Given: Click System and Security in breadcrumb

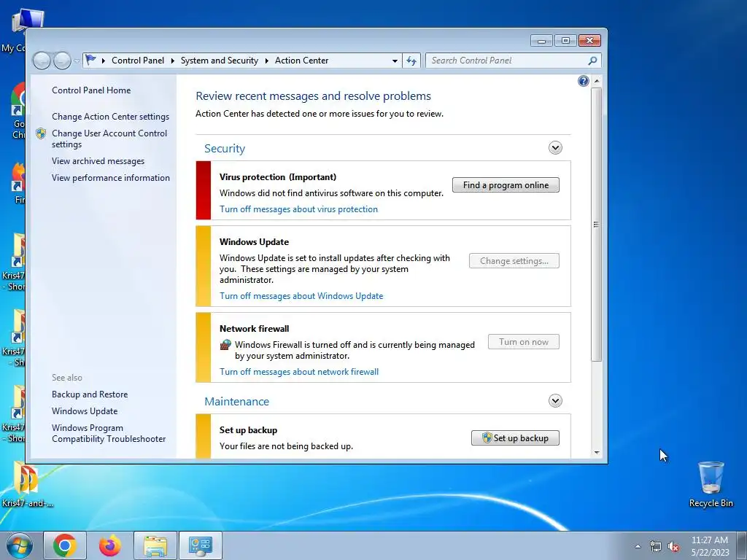Looking at the screenshot, I should 219,61.
